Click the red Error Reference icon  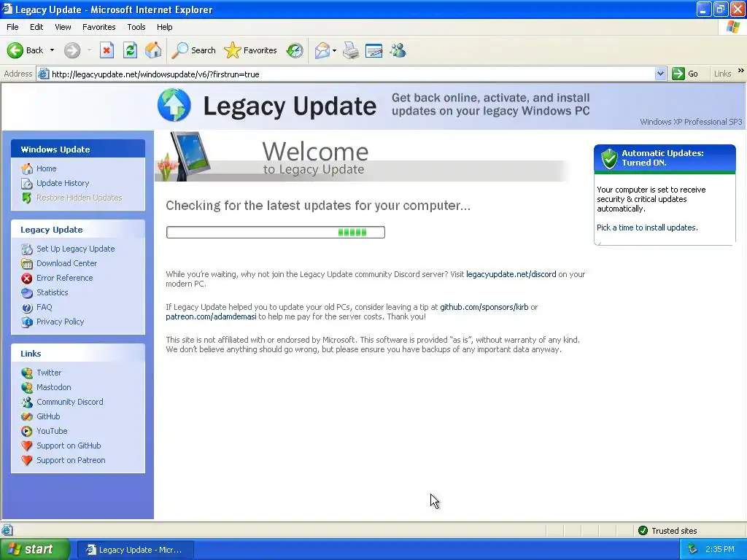[27, 278]
